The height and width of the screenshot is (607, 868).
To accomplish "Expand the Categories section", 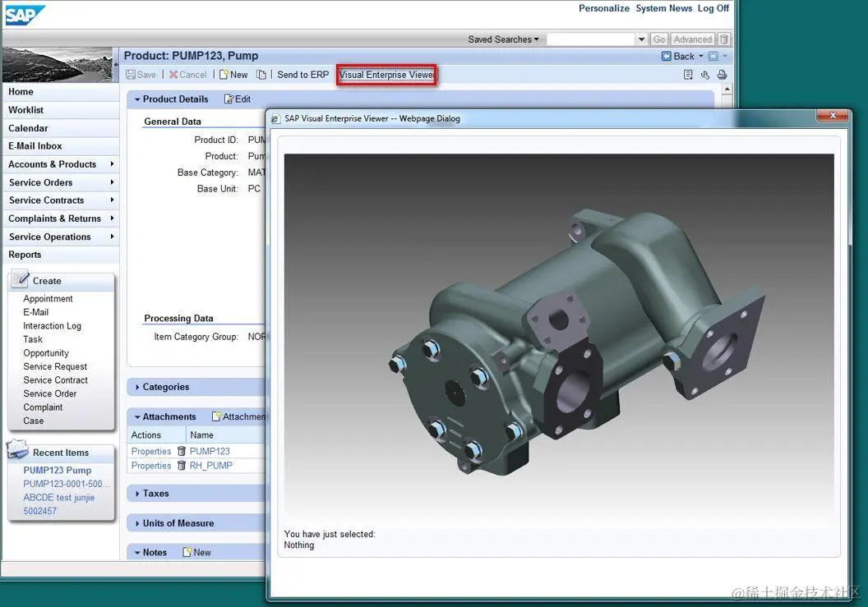I will [x=137, y=388].
